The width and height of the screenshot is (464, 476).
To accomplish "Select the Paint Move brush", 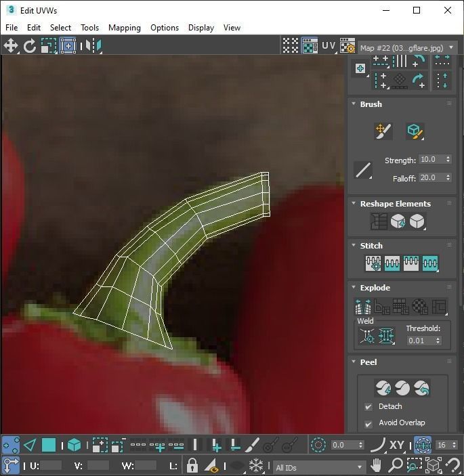I will (383, 131).
